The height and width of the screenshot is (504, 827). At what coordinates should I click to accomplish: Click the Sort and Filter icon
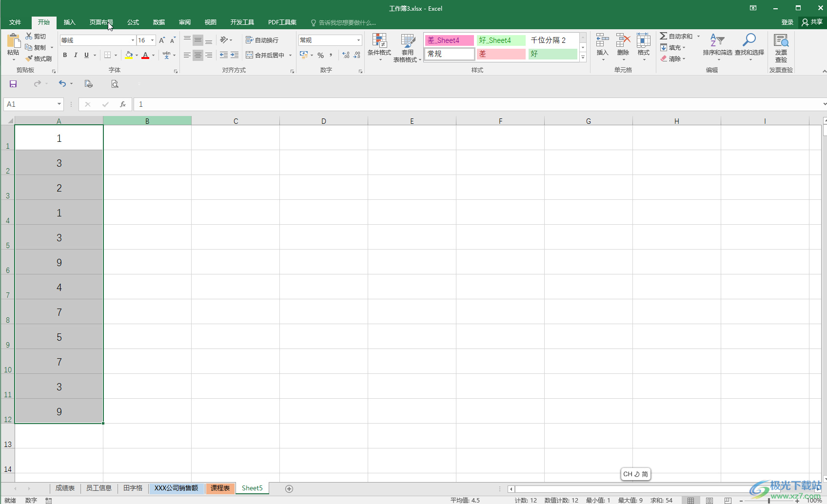[717, 40]
